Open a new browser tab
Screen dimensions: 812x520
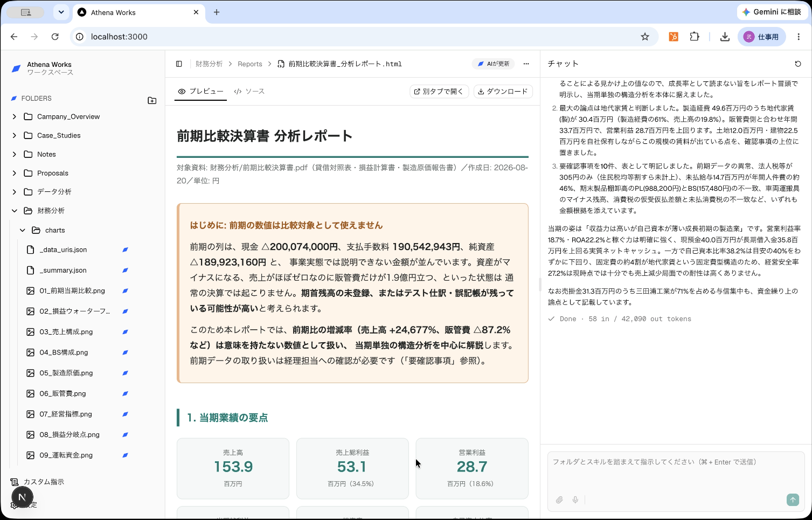point(217,12)
